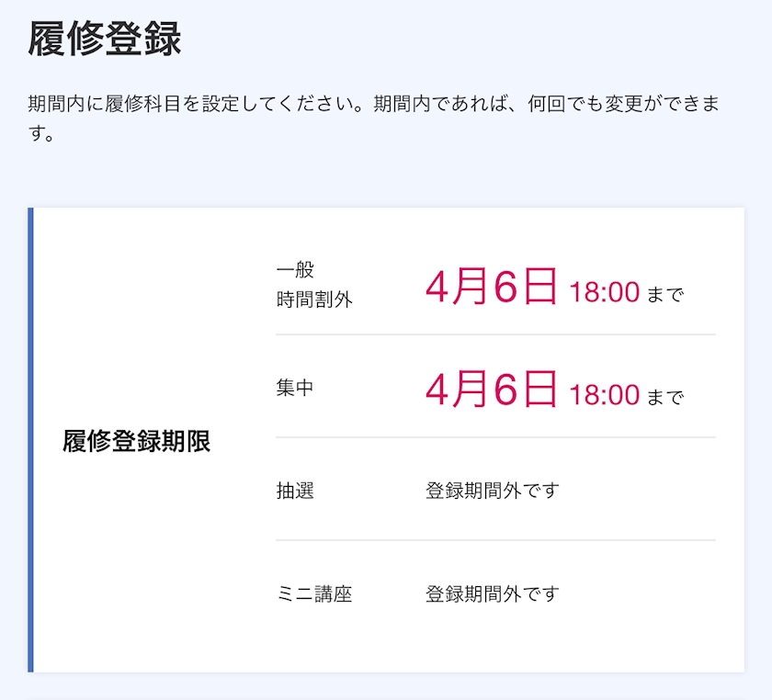Click the 履修登録 page heading
Image resolution: width=772 pixels, height=700 pixels.
(x=105, y=39)
